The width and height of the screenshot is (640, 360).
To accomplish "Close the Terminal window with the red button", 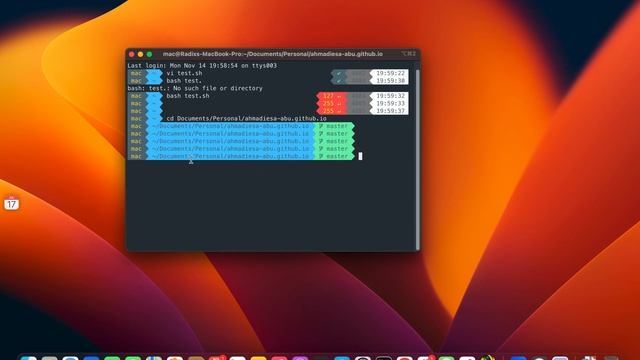I will [131, 54].
